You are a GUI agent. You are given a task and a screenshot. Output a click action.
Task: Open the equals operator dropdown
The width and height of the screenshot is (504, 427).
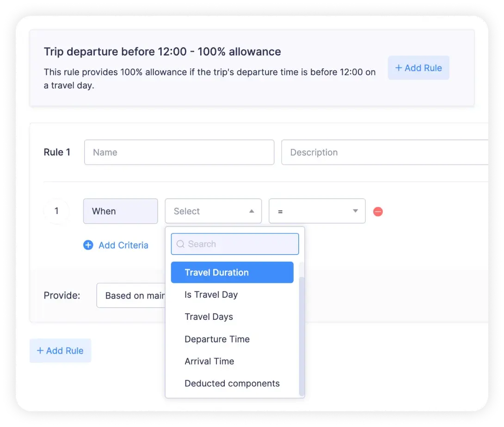[x=317, y=211]
